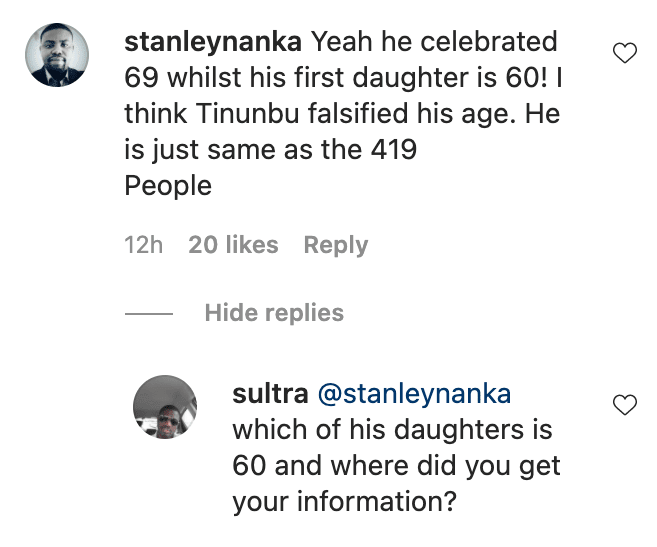Click the horizontal line beside Hide replies
Image resolution: width=657 pixels, height=547 pixels.
click(149, 314)
